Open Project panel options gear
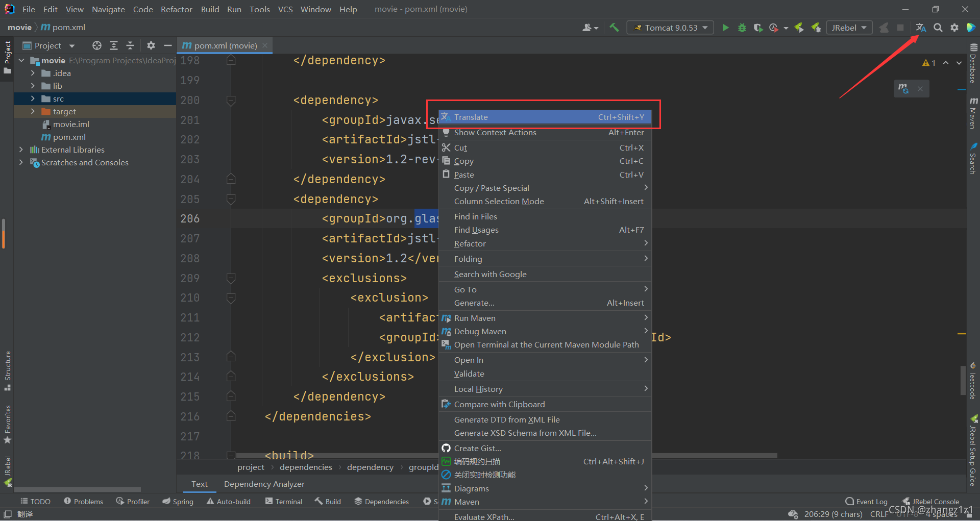Screen dimensions: 980x521 pos(151,45)
